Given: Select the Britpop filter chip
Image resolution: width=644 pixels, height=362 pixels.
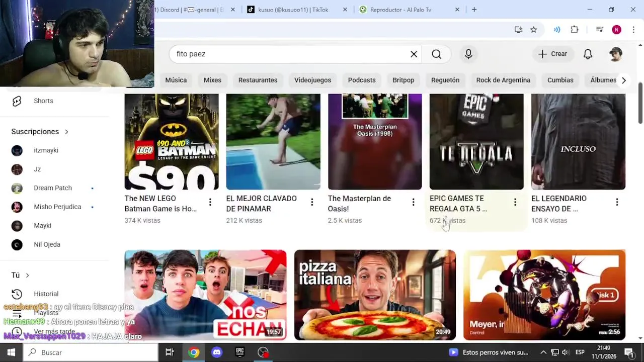Looking at the screenshot, I should pos(403,80).
